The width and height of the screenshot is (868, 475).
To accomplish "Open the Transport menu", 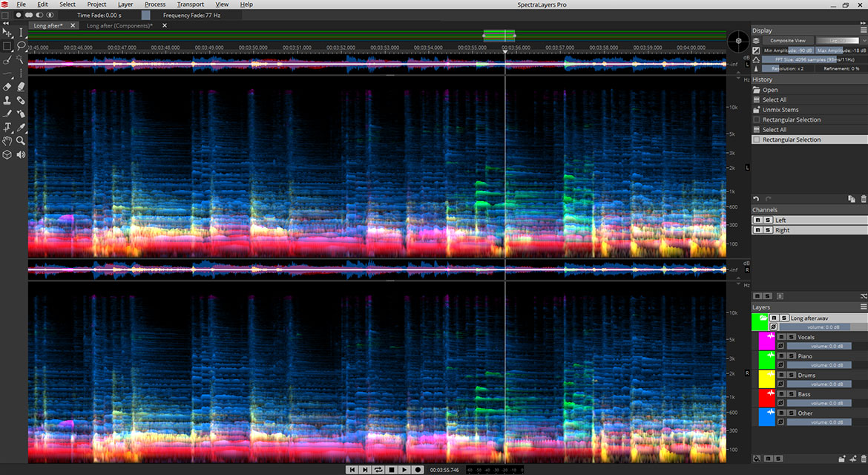I will click(x=190, y=4).
